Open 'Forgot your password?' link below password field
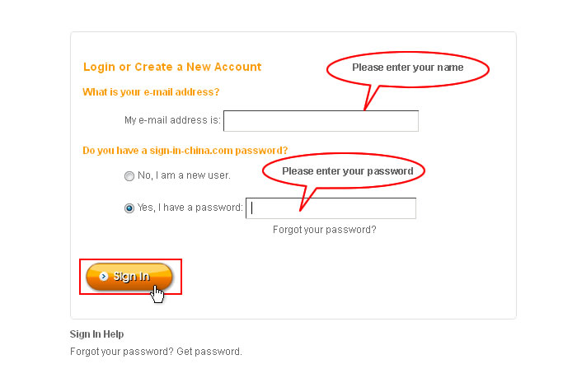 point(324,230)
